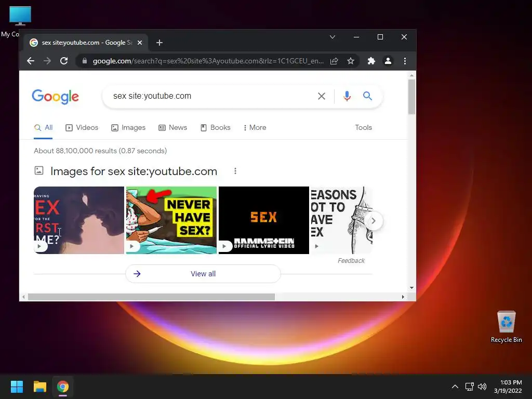View site info via padlock icon
Screen dimensions: 532x399
click(85, 61)
